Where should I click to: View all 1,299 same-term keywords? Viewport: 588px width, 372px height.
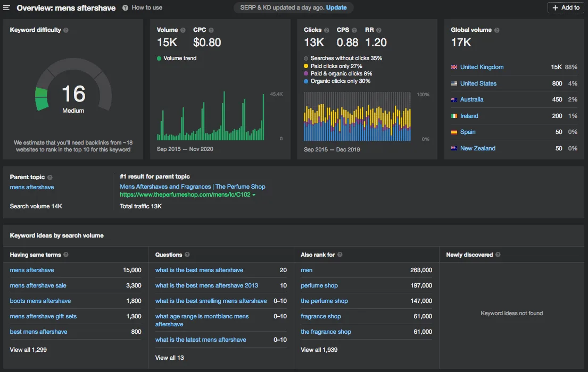click(x=28, y=350)
